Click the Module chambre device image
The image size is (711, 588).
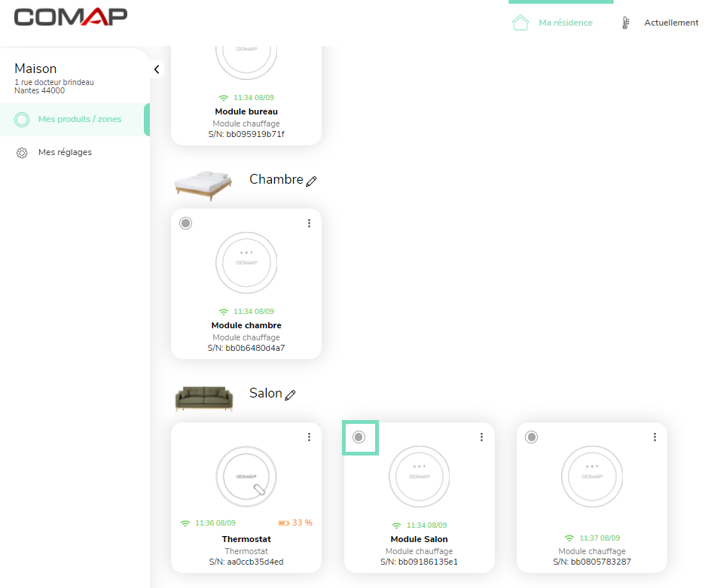[x=246, y=263]
